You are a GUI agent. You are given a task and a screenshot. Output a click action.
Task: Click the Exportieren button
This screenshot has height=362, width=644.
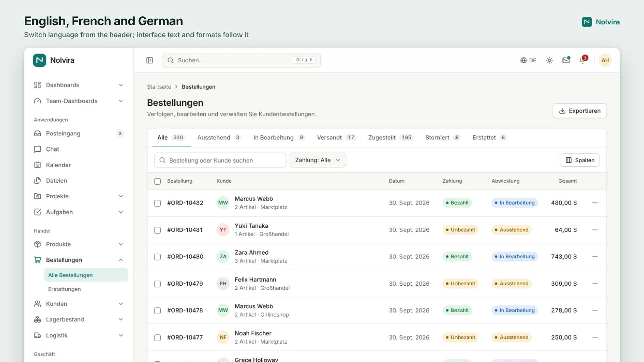(x=580, y=111)
